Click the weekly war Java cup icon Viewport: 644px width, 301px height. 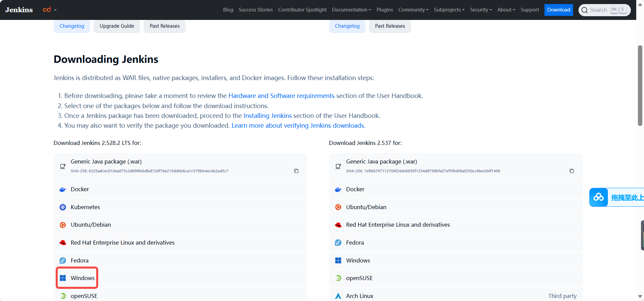(338, 166)
